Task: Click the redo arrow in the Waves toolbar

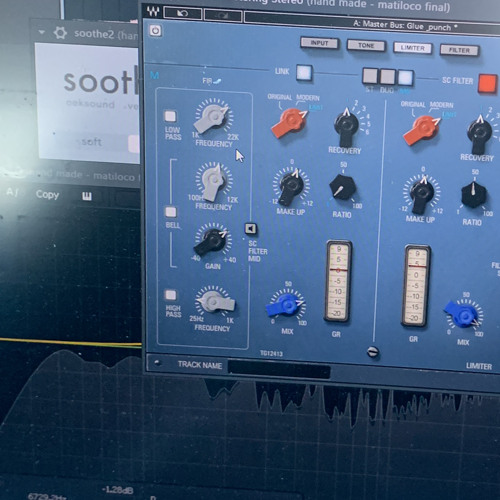Action: point(223,15)
